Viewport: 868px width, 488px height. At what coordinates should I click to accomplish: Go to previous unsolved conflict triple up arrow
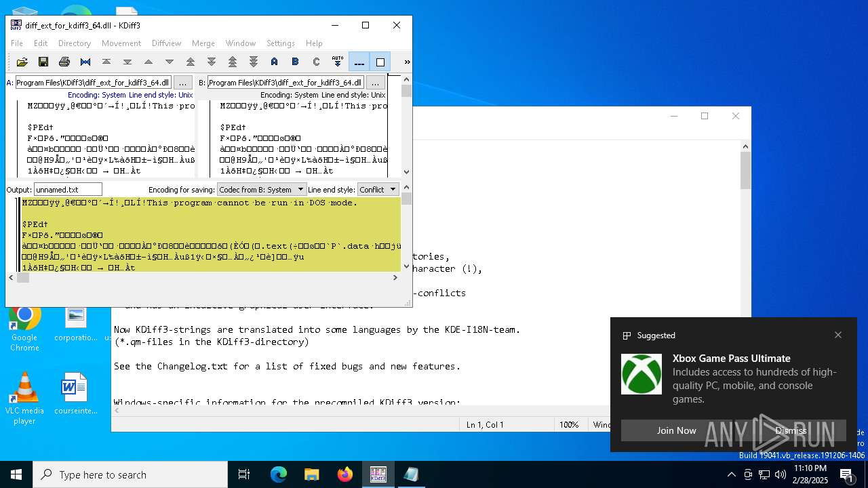[x=233, y=62]
